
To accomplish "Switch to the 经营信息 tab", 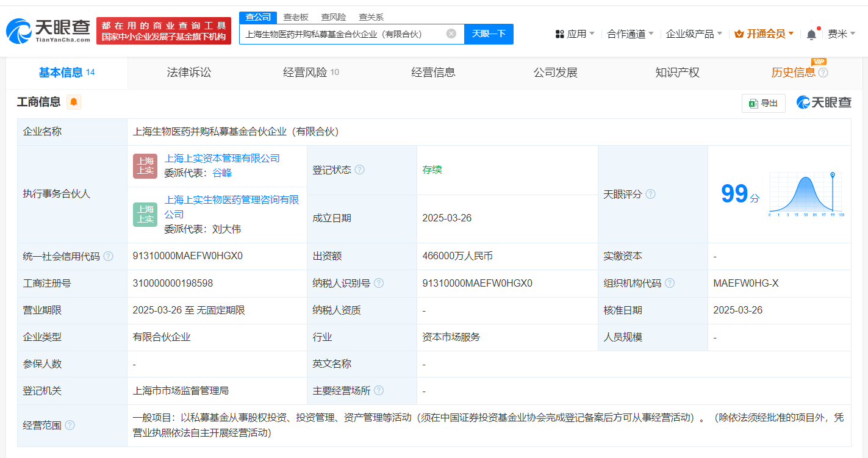I will point(433,73).
